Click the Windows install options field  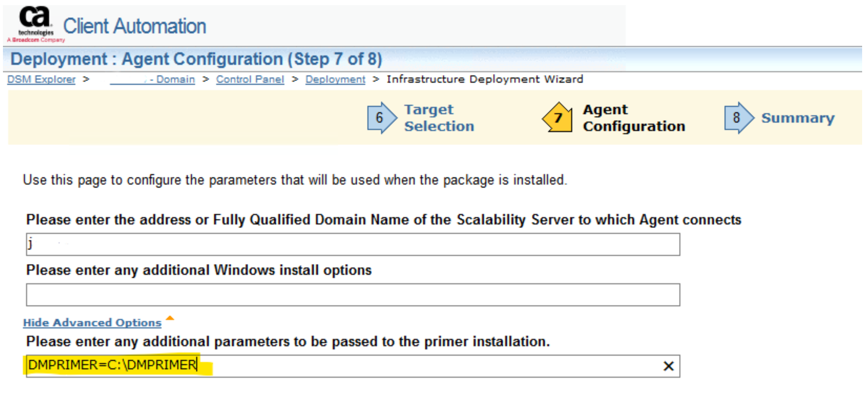[353, 295]
